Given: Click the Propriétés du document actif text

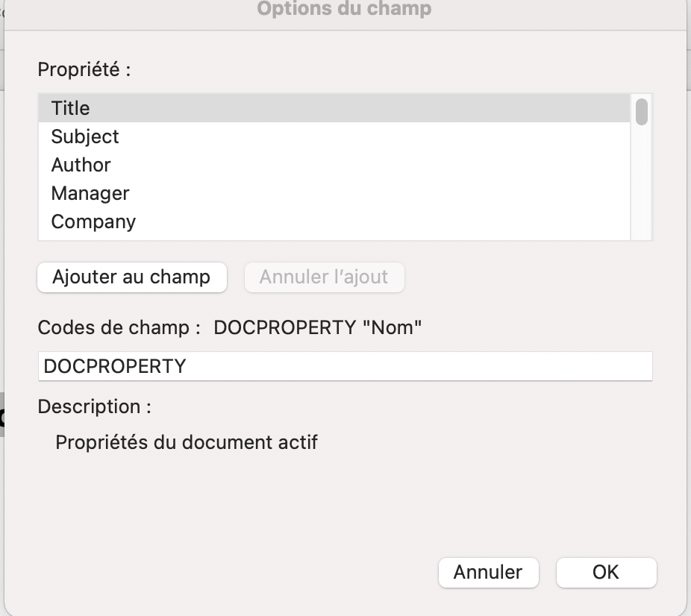Looking at the screenshot, I should [x=187, y=442].
